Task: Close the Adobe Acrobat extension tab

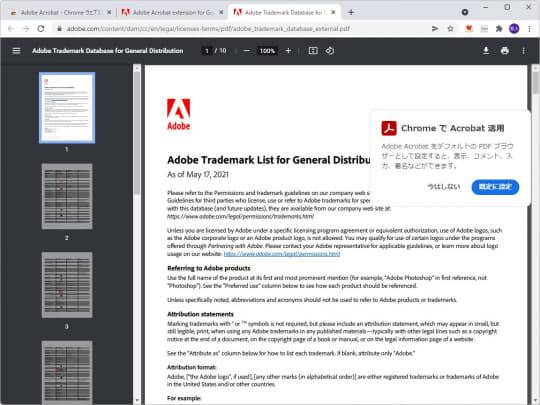Action: pyautogui.click(x=221, y=12)
